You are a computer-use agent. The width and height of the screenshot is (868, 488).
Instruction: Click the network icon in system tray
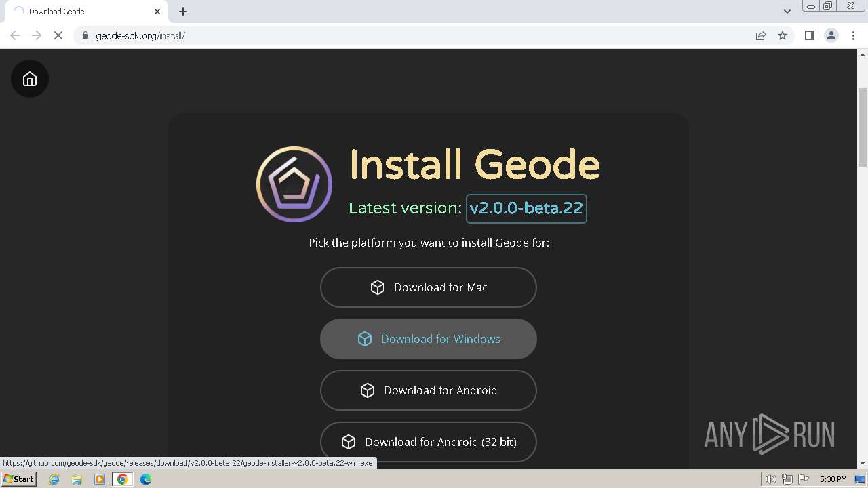pyautogui.click(x=787, y=479)
